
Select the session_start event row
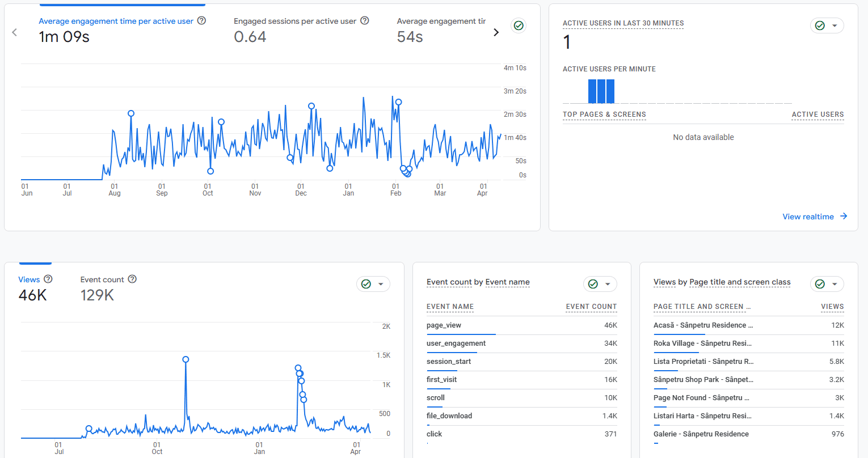point(521,362)
